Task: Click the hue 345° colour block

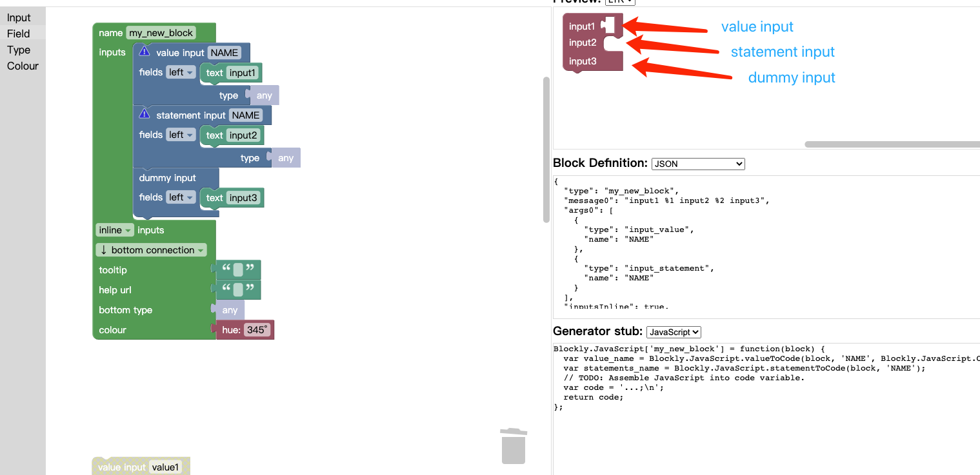Action: click(x=245, y=329)
